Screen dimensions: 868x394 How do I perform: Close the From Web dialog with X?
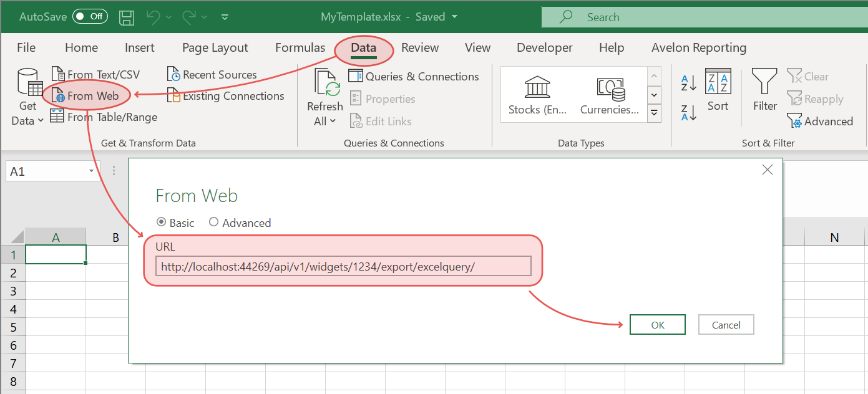[x=768, y=170]
